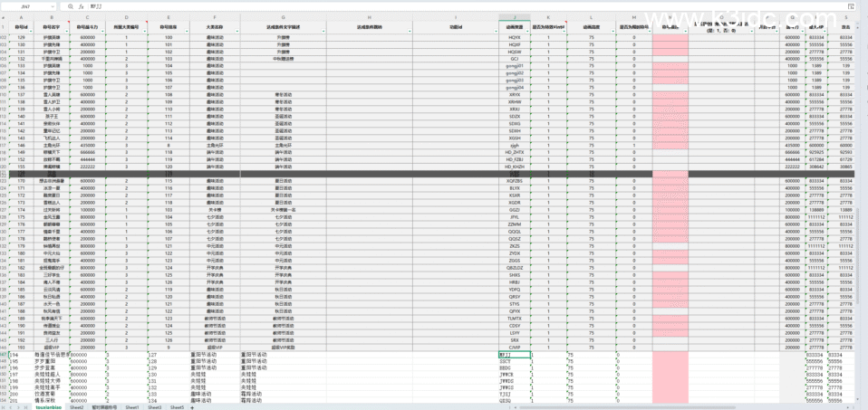Click the select-all corner above row 1
The height and width of the screenshot is (410, 868).
click(5, 16)
